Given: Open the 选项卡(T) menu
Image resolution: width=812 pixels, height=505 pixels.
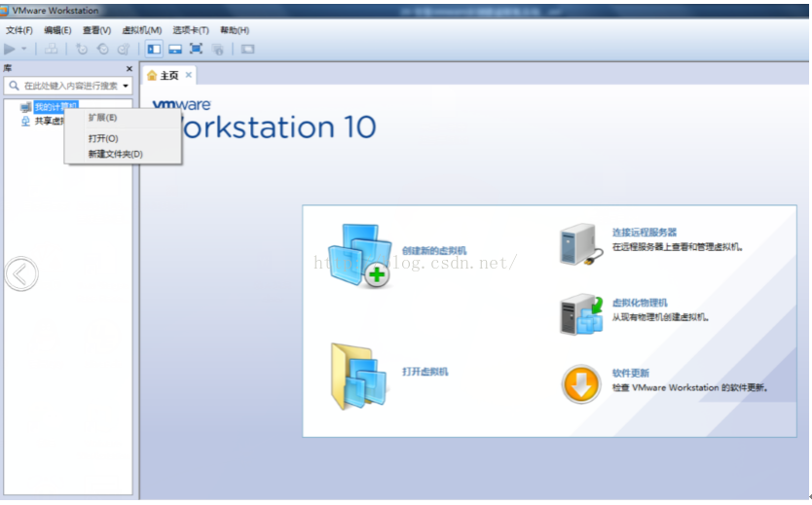Looking at the screenshot, I should click(x=191, y=30).
